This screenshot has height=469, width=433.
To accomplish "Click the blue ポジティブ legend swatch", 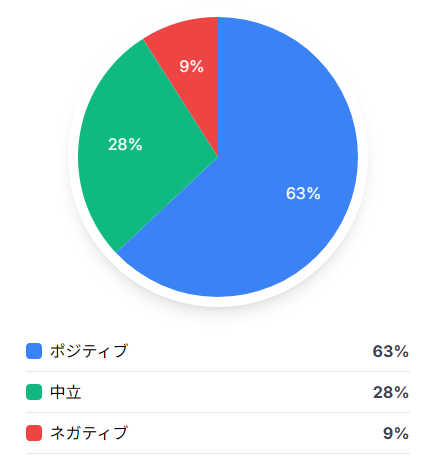I will point(34,351).
